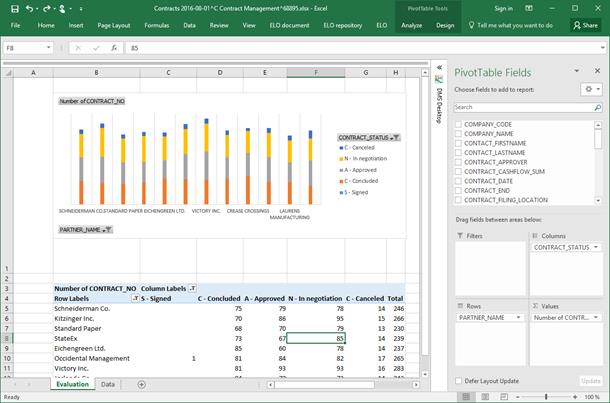Check the CONTACT_FIRSTNAME field

pyautogui.click(x=458, y=143)
